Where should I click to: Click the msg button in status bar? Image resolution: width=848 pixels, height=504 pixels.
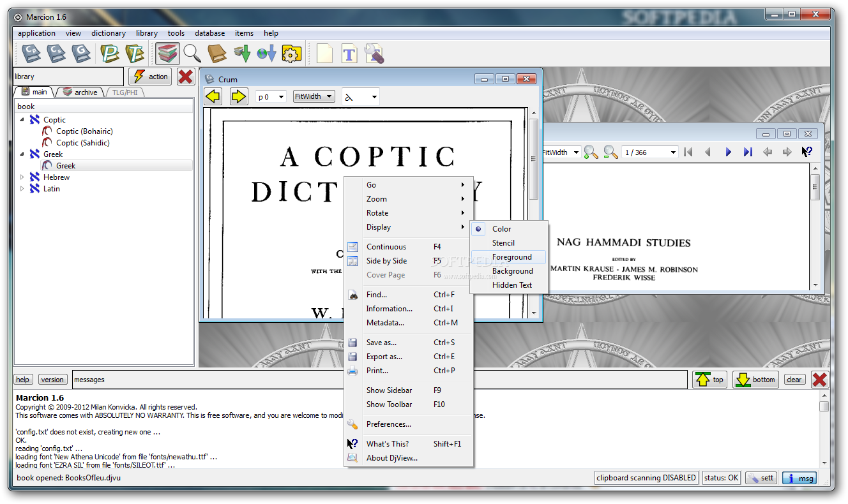coord(799,478)
